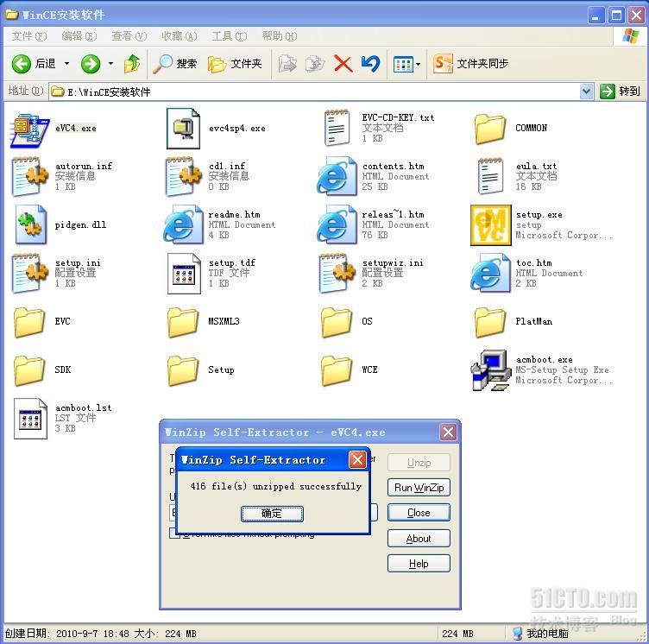Open the File (文件) menu
Image resolution: width=649 pixels, height=644 pixels.
pos(29,36)
